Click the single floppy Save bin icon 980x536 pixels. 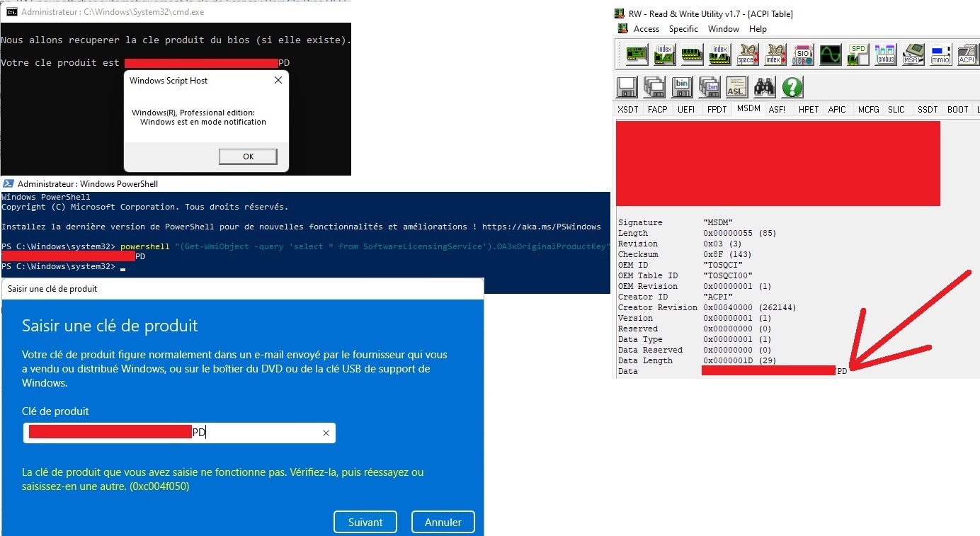tap(683, 86)
